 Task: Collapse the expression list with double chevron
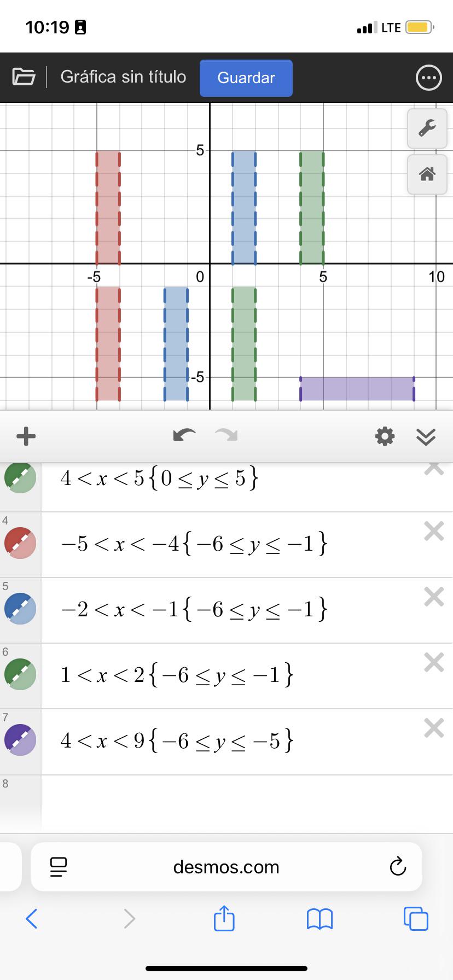(x=426, y=436)
